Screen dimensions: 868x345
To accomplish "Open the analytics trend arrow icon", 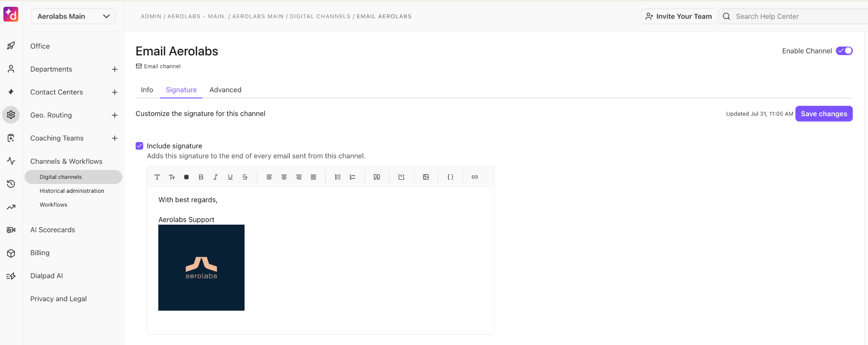I will coord(11,207).
